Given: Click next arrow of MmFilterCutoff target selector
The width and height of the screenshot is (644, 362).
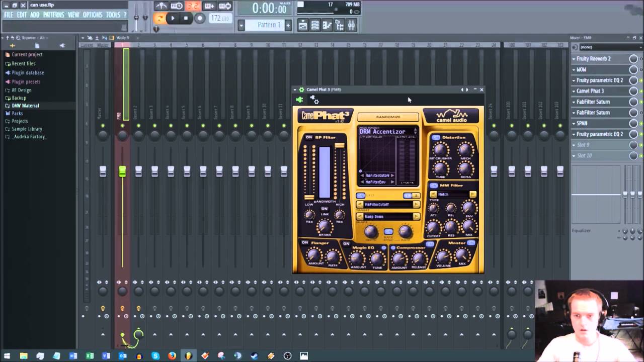Looking at the screenshot, I should tap(416, 205).
